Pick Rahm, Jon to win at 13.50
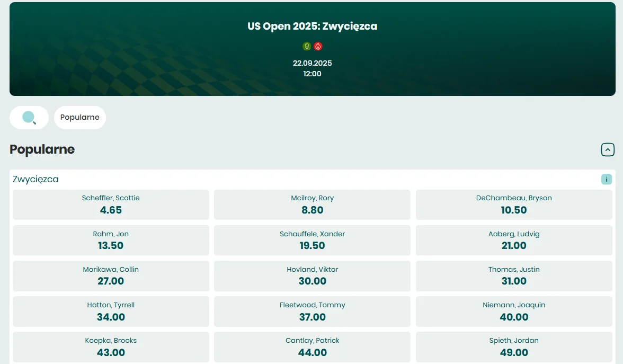 click(x=111, y=240)
